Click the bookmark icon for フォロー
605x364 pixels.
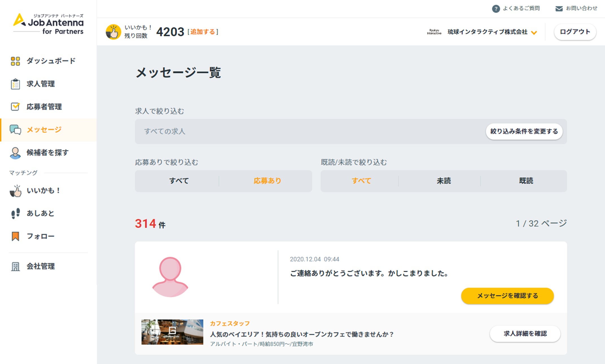coord(15,236)
